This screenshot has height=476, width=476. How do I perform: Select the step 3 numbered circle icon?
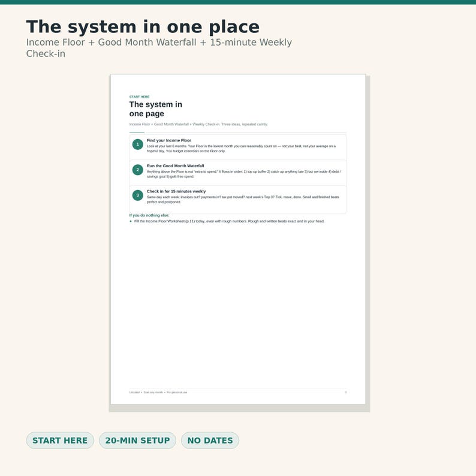(x=138, y=195)
